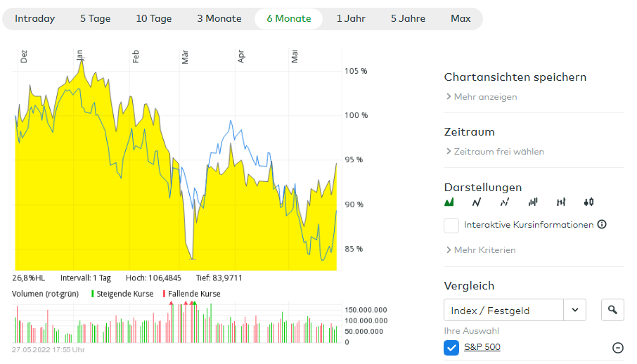Select the bar chart display icon
Viewport: 637px width, 364px height.
click(533, 202)
